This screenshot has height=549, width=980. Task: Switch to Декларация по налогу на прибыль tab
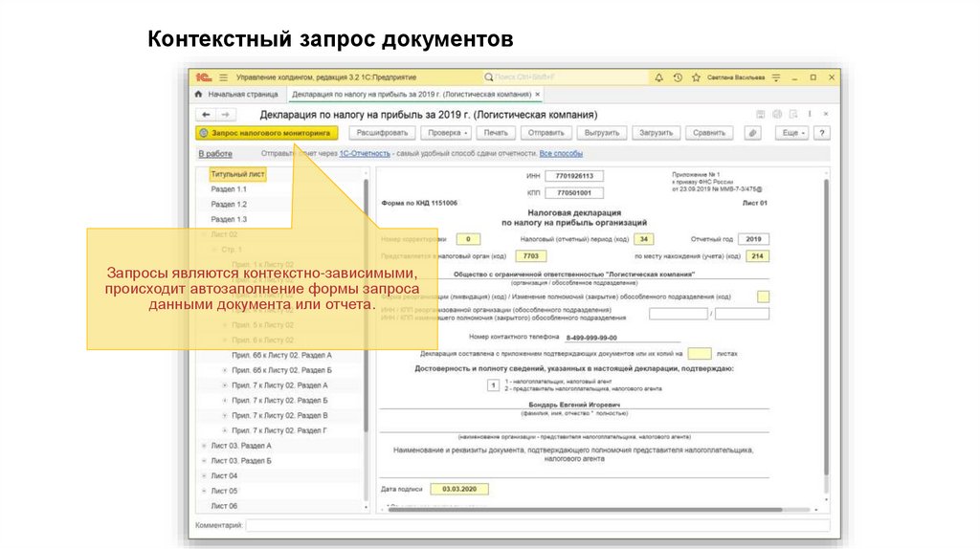pos(412,95)
